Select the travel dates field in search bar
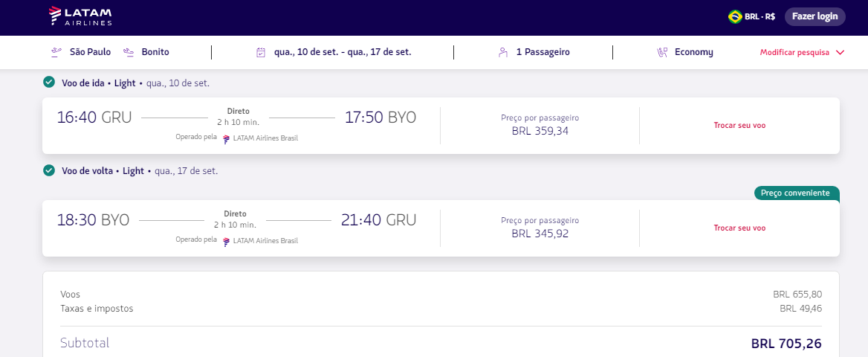Screen dimensions: 868x357 click(342, 52)
